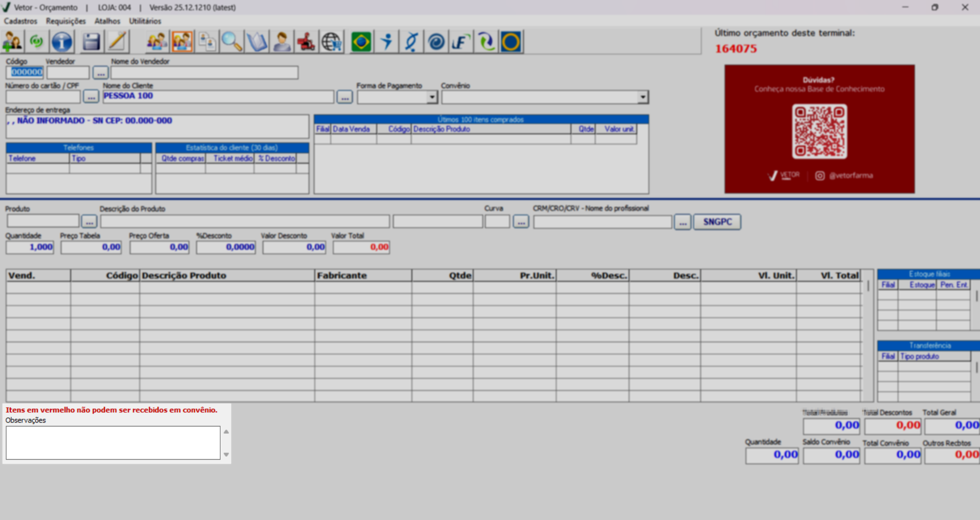Screen dimensions: 980x520
Task: Open the Curva lookup ellipsis button
Action: point(521,222)
